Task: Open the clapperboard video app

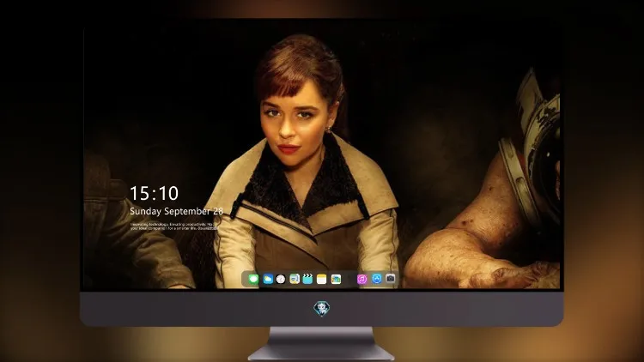Action: tap(307, 279)
